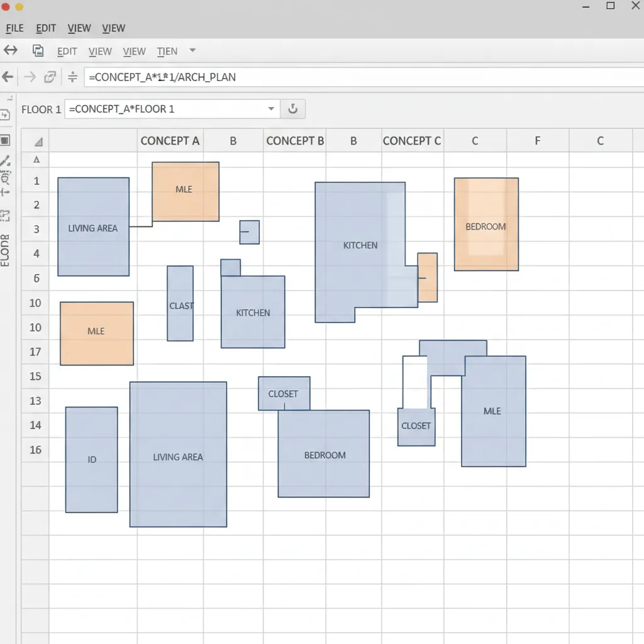Select the blue MLE room block
The height and width of the screenshot is (644, 644).
click(493, 411)
